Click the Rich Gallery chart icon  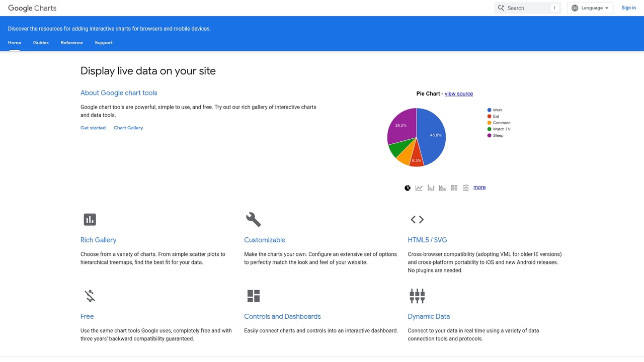(90, 219)
